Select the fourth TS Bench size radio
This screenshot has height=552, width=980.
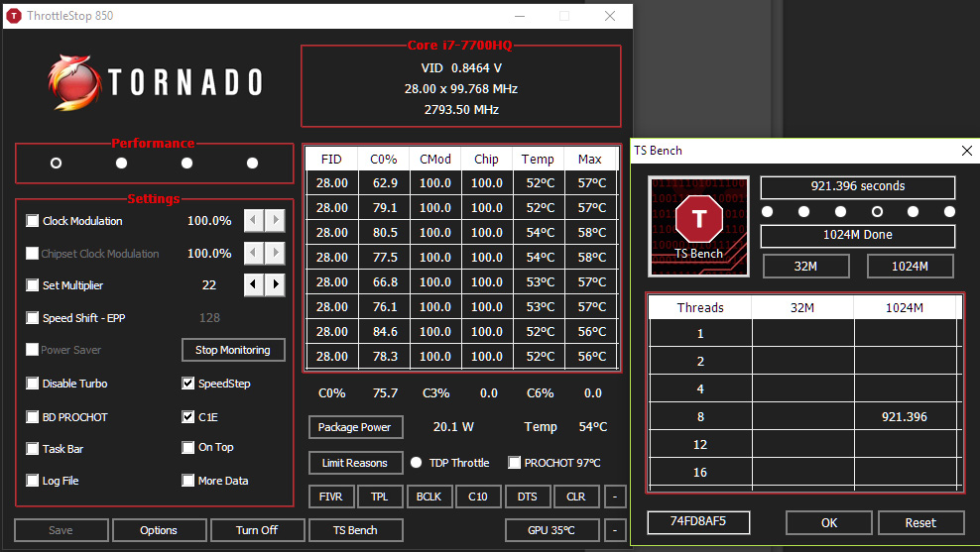pyautogui.click(x=878, y=212)
